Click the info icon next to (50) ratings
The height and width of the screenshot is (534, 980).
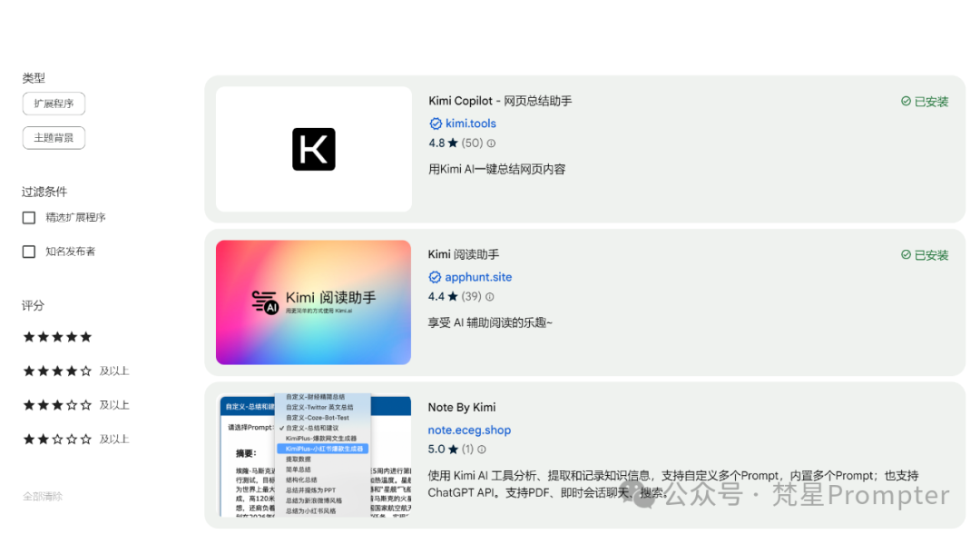491,143
